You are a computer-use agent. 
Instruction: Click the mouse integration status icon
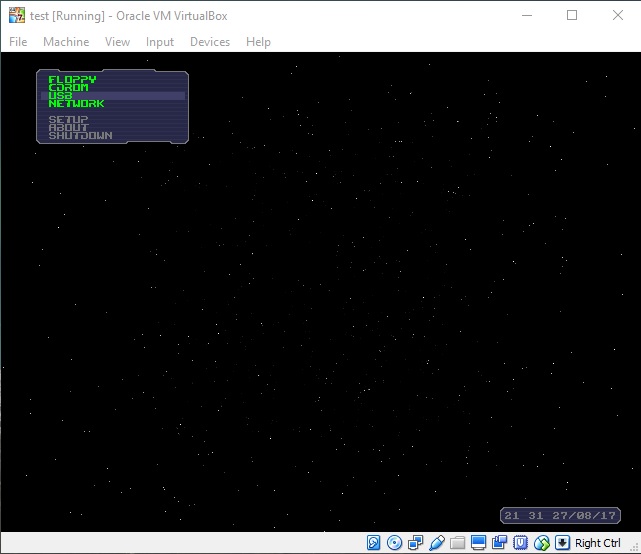[542, 543]
